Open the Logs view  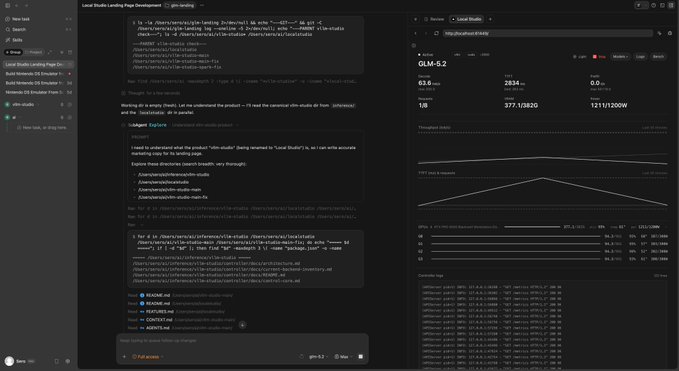pos(640,57)
